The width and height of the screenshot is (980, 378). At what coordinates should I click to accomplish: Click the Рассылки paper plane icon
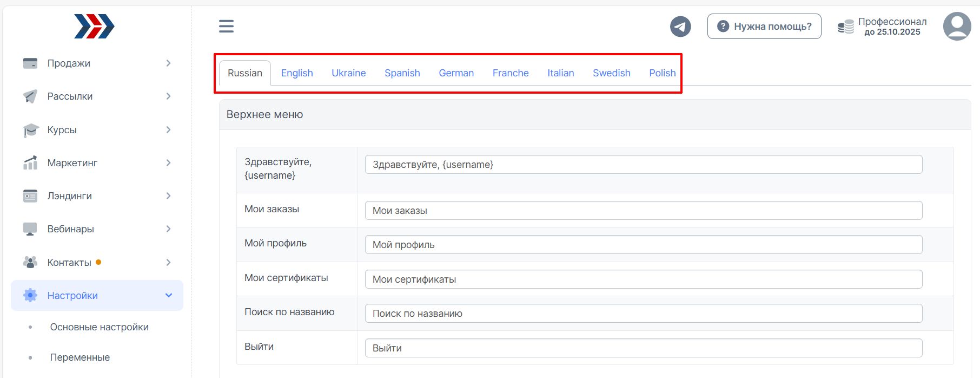coord(30,96)
